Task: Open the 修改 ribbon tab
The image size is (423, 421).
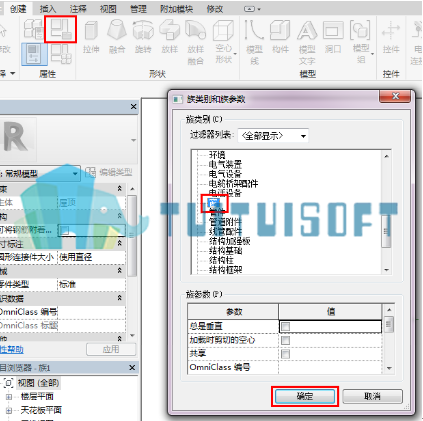Action: 215,9
